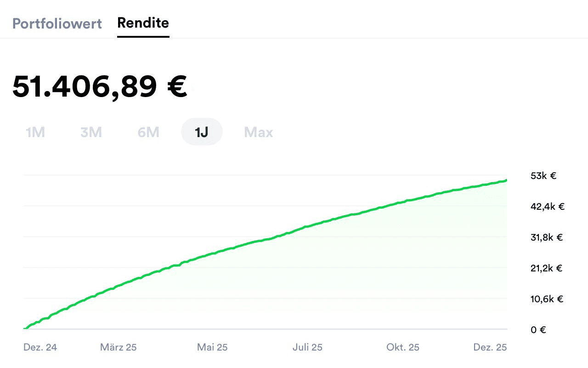Click the Mai 25 date marker
This screenshot has height=368, width=588.
click(x=212, y=347)
